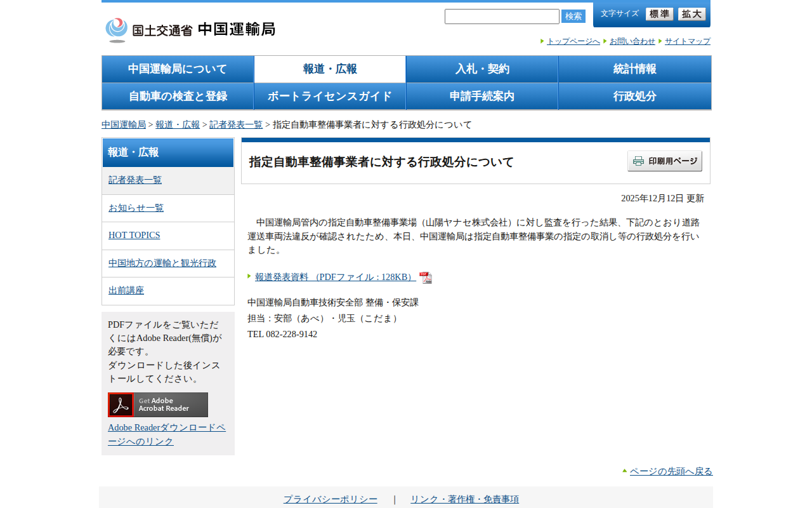812x508 pixels.
Task: Click the 国土交通省 中国運輸局 logo
Action: (x=190, y=30)
